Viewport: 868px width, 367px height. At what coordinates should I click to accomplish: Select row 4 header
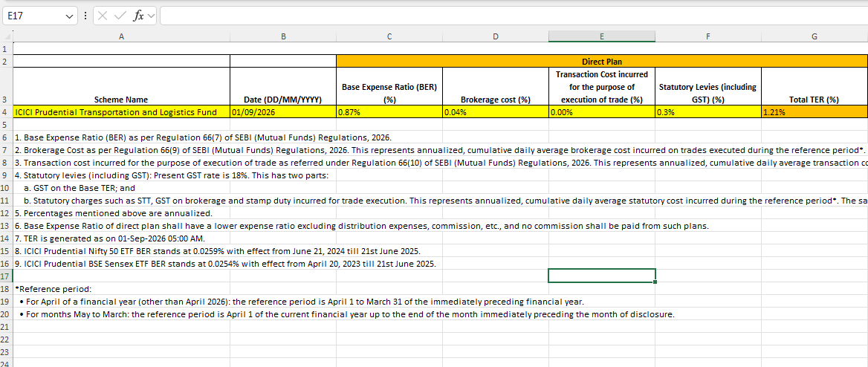pyautogui.click(x=6, y=112)
